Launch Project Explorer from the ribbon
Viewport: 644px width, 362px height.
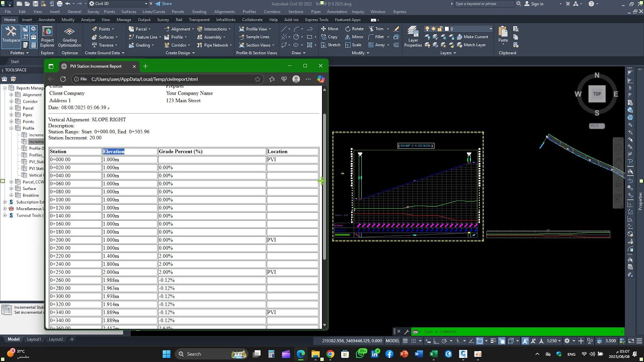[x=47, y=37]
